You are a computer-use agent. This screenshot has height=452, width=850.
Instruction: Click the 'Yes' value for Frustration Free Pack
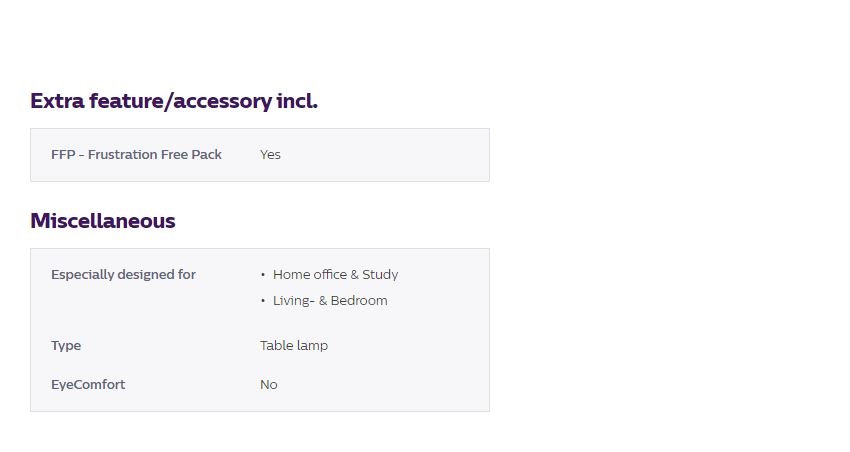[270, 155]
